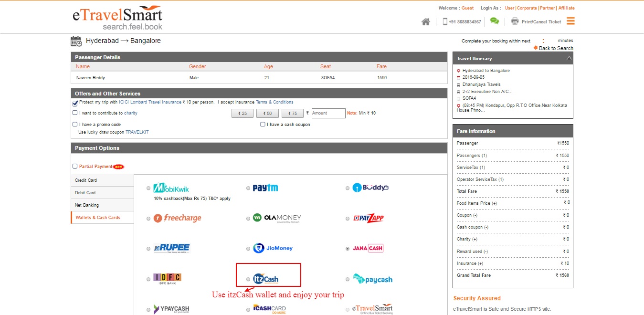This screenshot has width=644, height=315.
Task: Switch to the Net Banking tab
Action: coord(102,205)
